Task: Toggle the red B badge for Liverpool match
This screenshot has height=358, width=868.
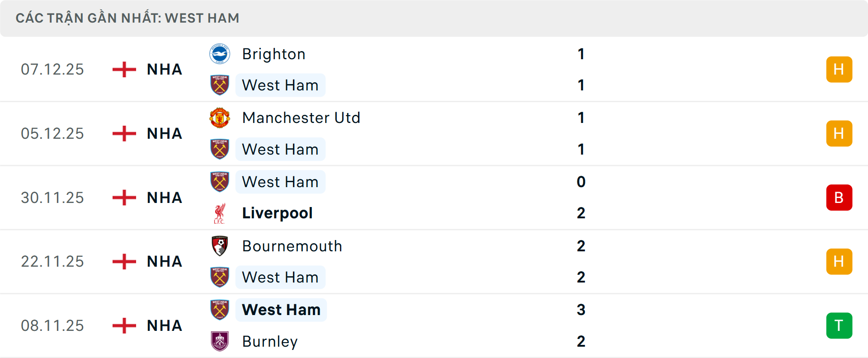Action: pos(839,197)
